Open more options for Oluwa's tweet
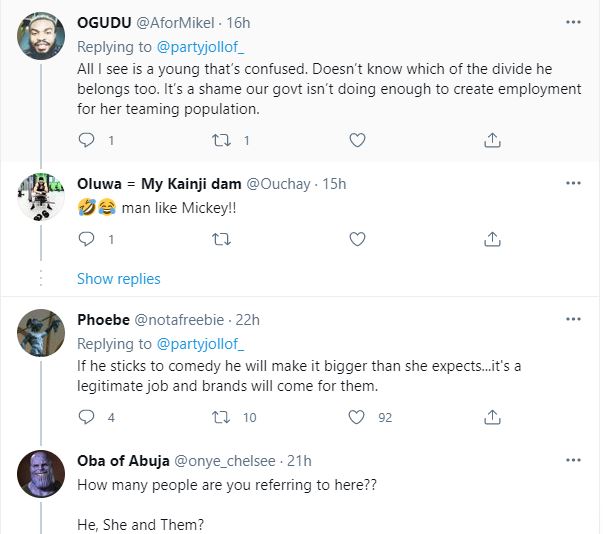This screenshot has height=534, width=603. 573,183
